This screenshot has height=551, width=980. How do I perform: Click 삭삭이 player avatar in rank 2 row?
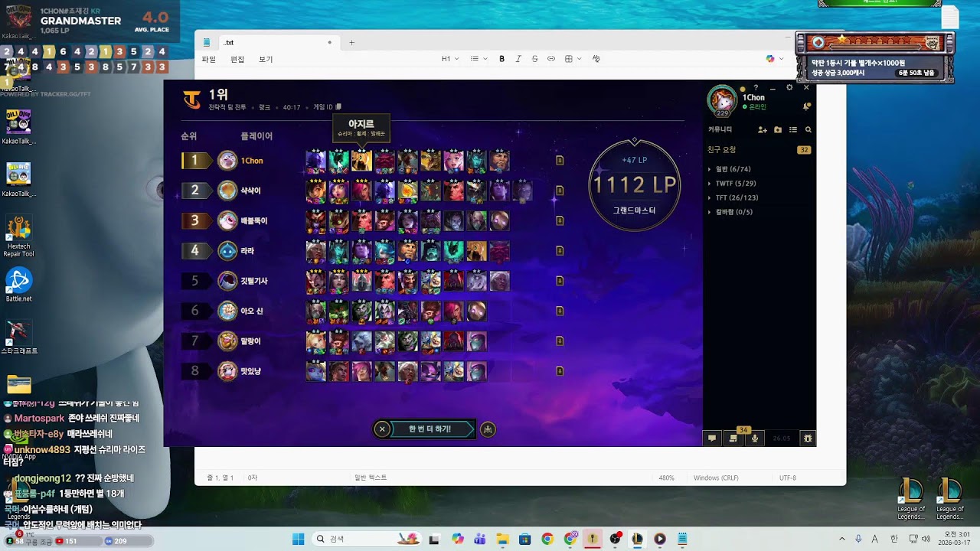point(227,191)
